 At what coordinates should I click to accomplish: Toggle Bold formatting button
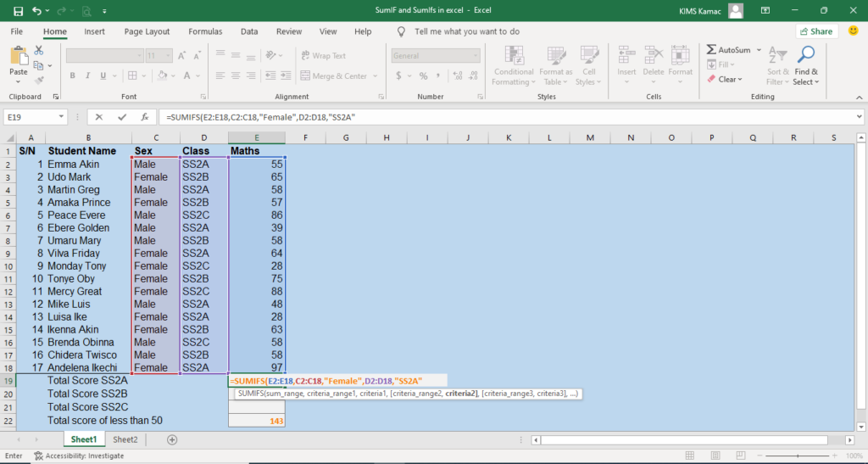[x=73, y=75]
